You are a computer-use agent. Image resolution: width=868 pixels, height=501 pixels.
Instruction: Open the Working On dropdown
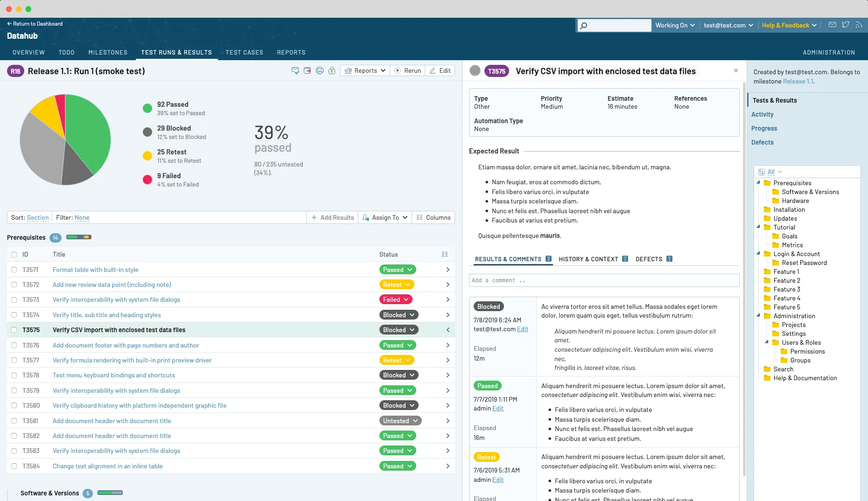[674, 25]
